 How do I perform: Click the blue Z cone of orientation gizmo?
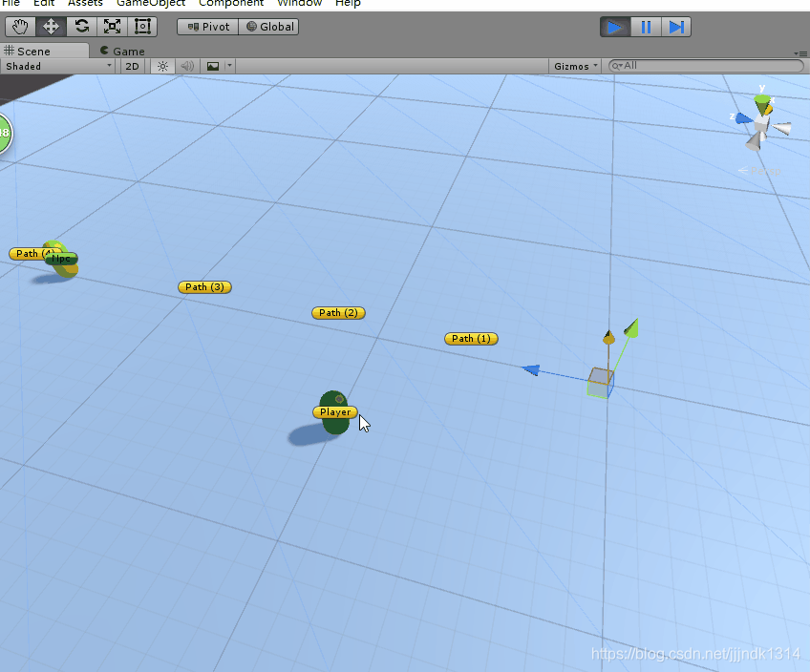[x=743, y=118]
